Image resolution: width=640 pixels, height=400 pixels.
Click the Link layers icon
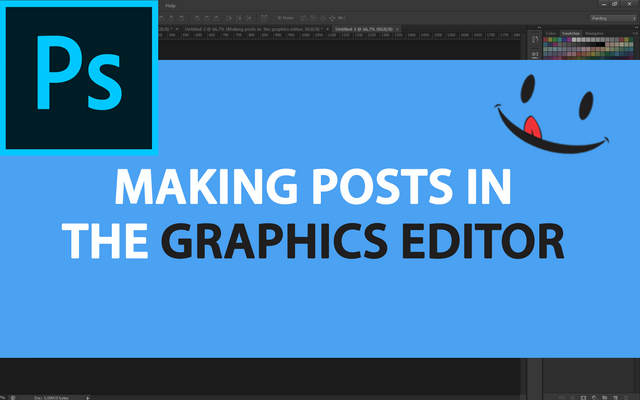[x=562, y=398]
